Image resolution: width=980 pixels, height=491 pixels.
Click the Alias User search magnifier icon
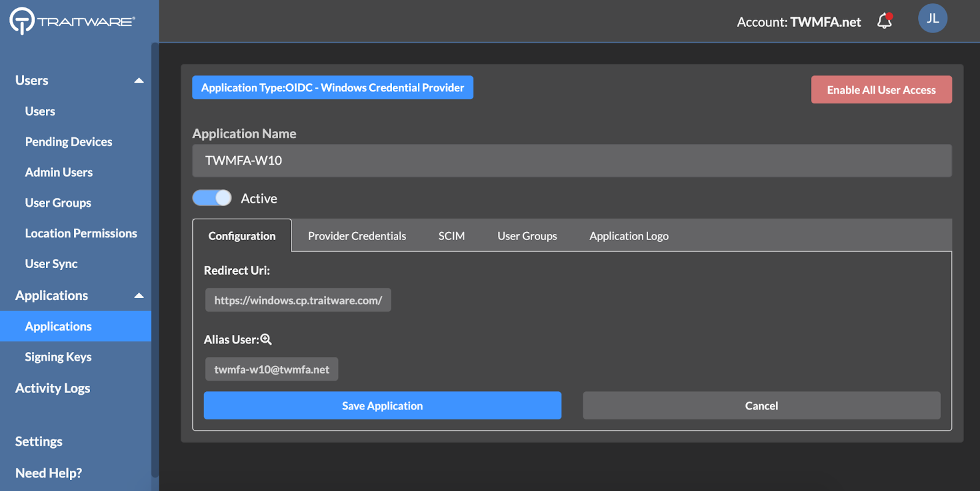[x=266, y=339]
